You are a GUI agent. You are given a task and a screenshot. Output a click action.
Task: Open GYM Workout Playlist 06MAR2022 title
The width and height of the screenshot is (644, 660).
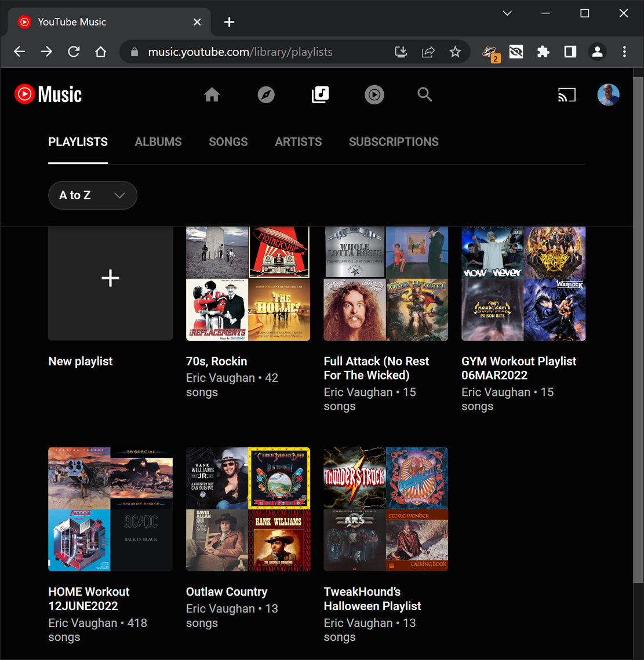pyautogui.click(x=519, y=369)
